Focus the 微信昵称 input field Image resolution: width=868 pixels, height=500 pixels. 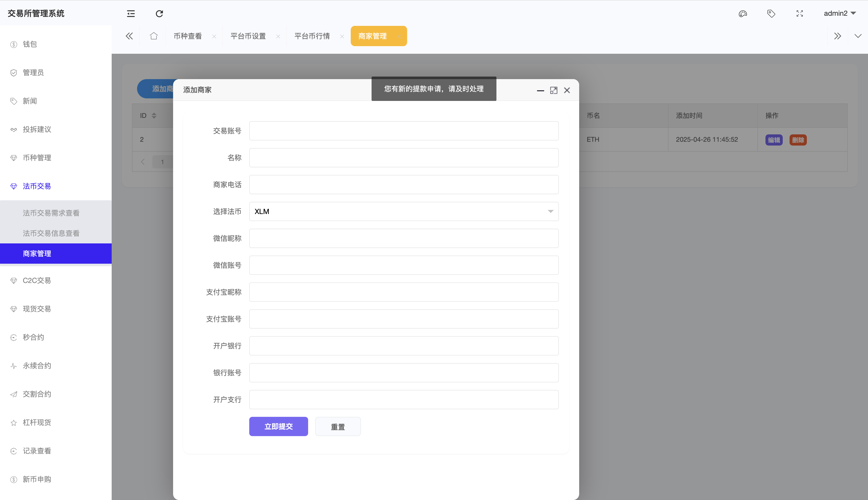404,238
